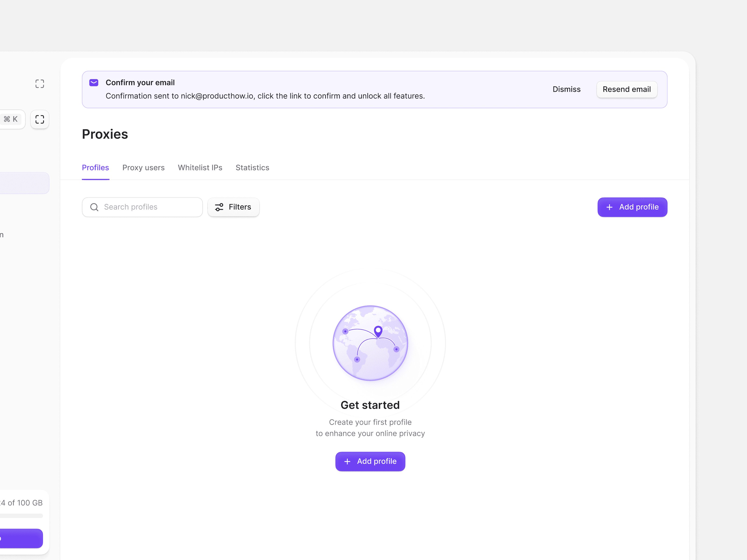Image resolution: width=747 pixels, height=560 pixels.
Task: Dismiss the email confirmation banner
Action: coord(566,89)
